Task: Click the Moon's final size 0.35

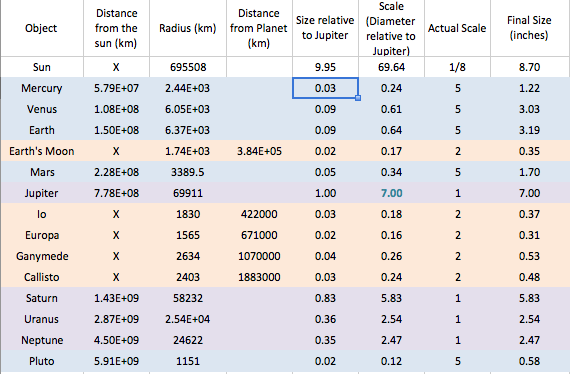Action: pyautogui.click(x=530, y=151)
